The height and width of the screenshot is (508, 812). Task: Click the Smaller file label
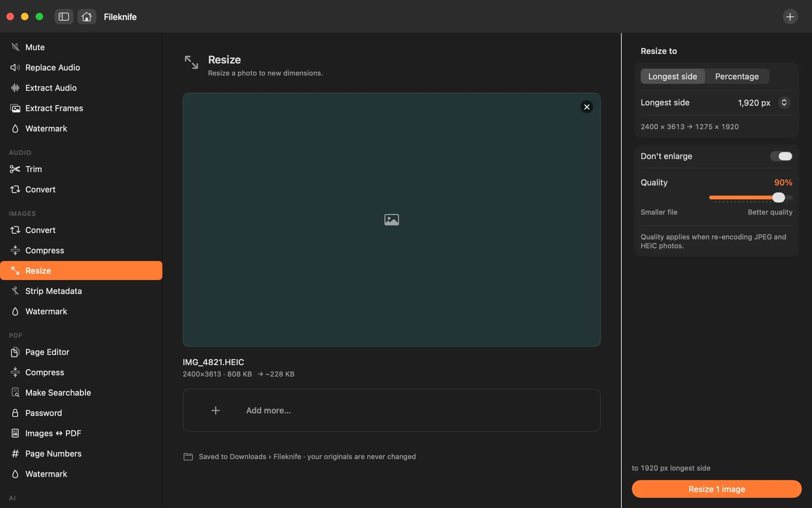point(659,212)
